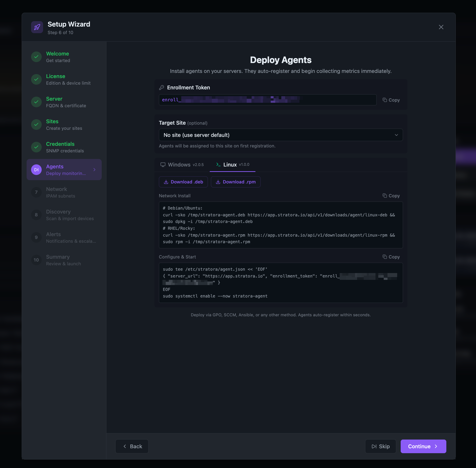Image resolution: width=476 pixels, height=468 pixels.
Task: Click the green checkmark on the Sites step
Action: pos(36,124)
